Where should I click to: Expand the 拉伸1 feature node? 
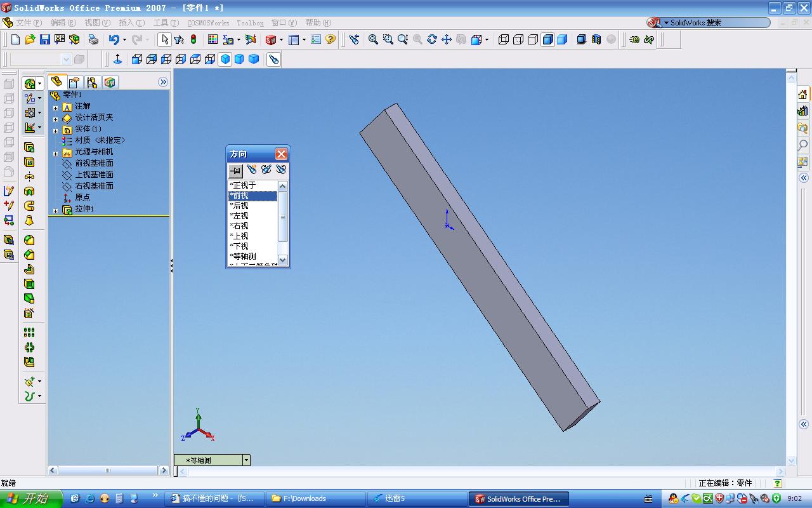point(55,210)
